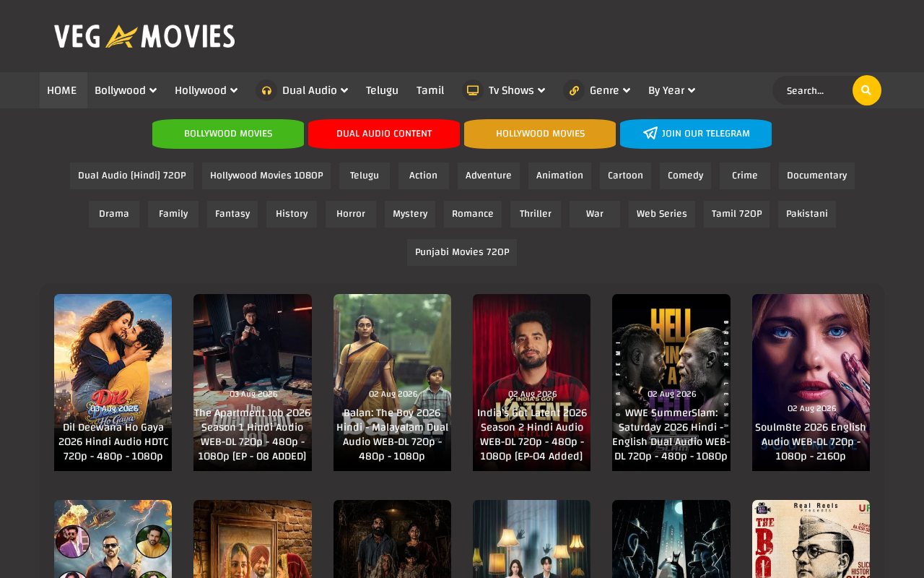
Task: Click the 03 Aug 2026 date on Dil Deewana
Action: (113, 408)
